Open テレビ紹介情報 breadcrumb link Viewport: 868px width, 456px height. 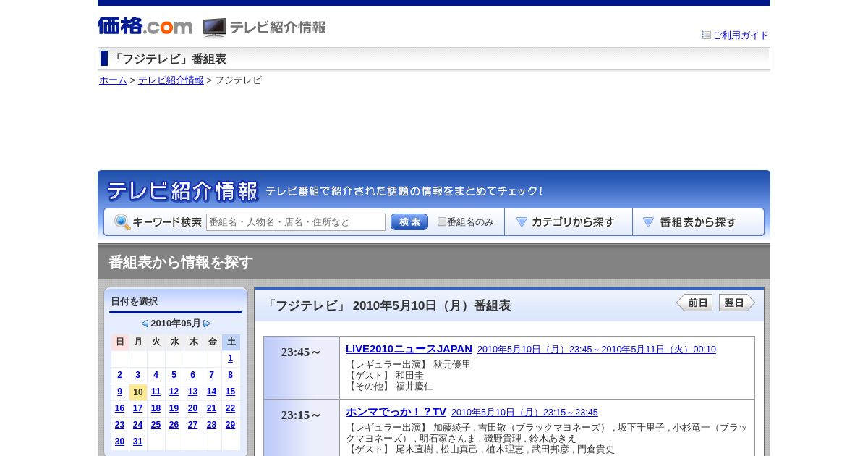click(x=171, y=80)
